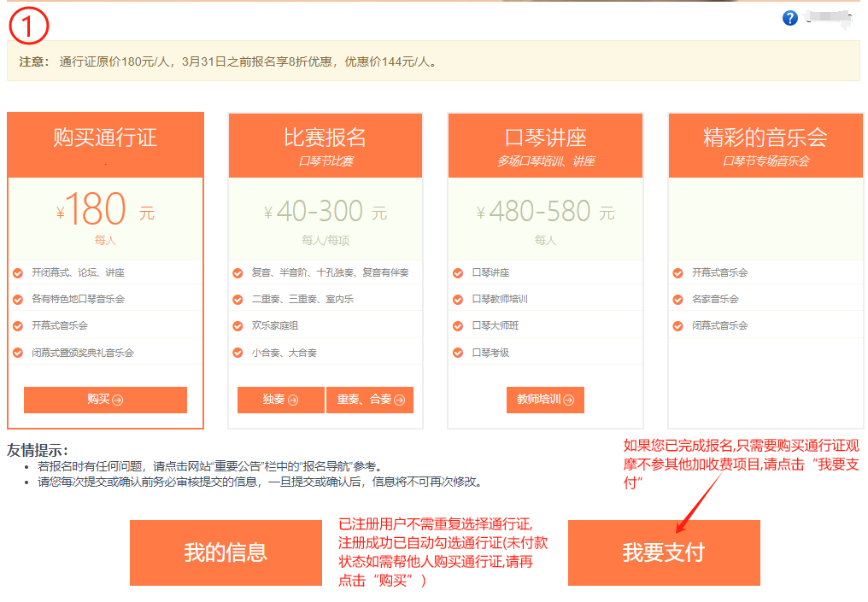The image size is (868, 602).
Task: Click the blurred username next to help icon
Action: (x=829, y=18)
